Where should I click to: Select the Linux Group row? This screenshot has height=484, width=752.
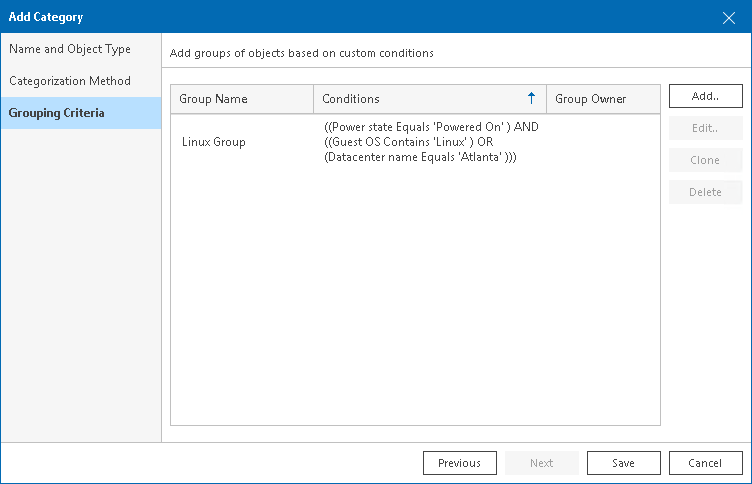(214, 142)
